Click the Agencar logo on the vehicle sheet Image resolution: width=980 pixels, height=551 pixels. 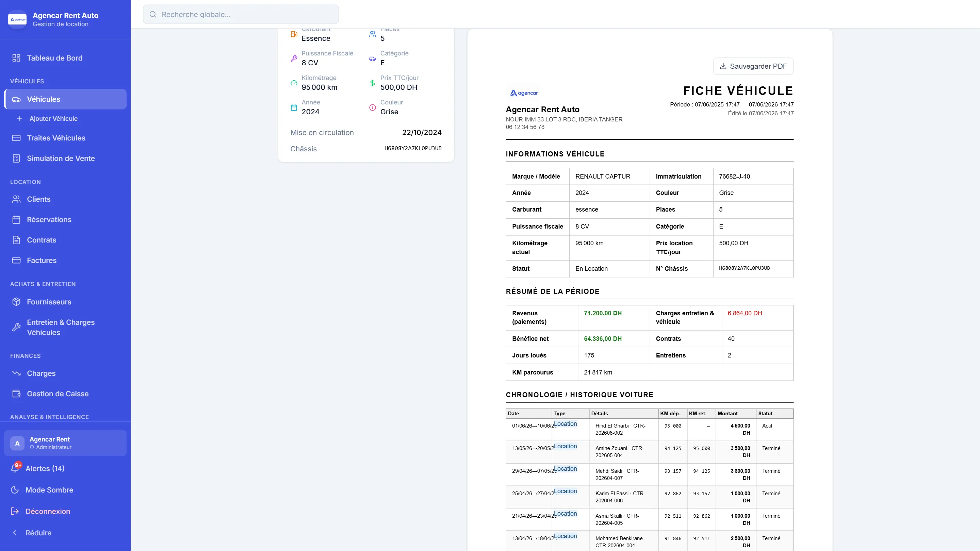[523, 93]
